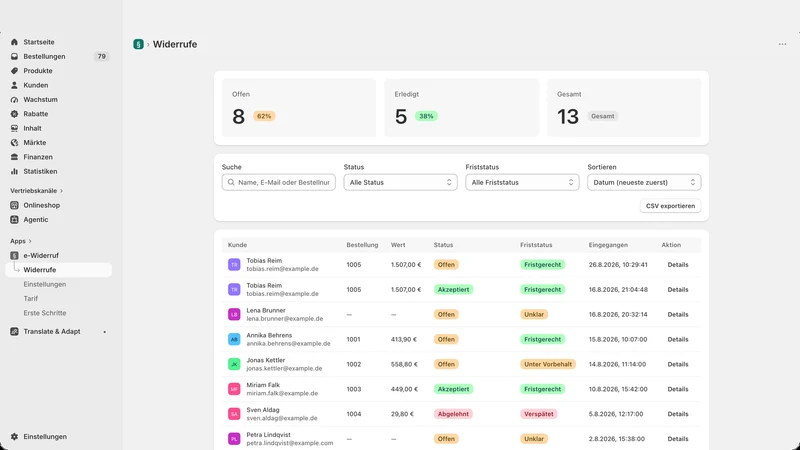Click the Abgelehnt status badge for Sven Aldag
The height and width of the screenshot is (450, 800).
pyautogui.click(x=453, y=414)
